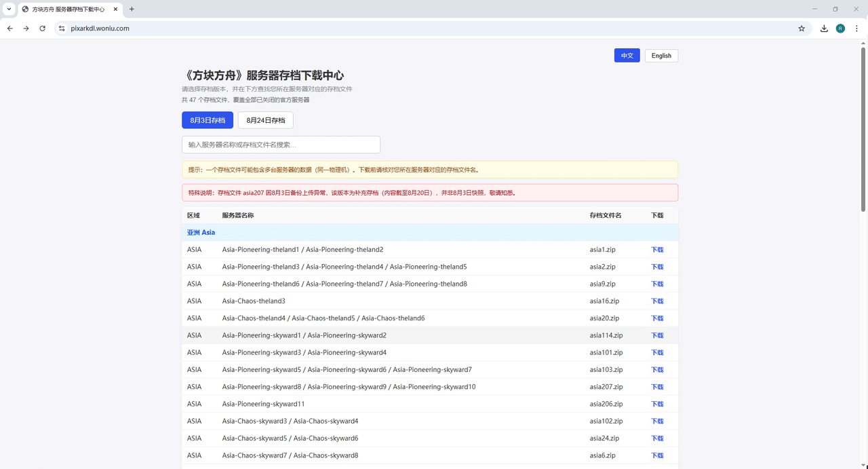Open the Chrome profile avatar
This screenshot has width=868, height=469.
841,29
